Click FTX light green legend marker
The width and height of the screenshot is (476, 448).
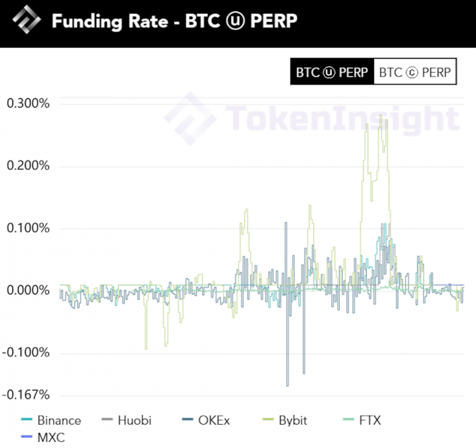[349, 420]
